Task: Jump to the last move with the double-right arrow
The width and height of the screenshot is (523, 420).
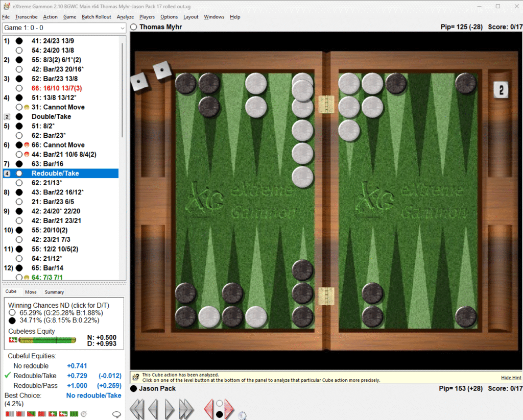Action: (x=186, y=409)
